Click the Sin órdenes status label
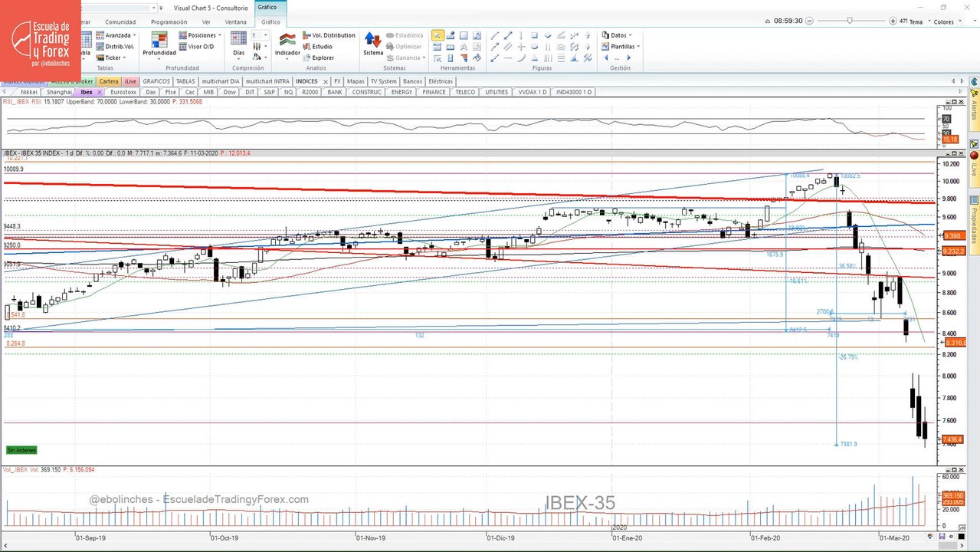This screenshot has width=980, height=552. point(21,450)
